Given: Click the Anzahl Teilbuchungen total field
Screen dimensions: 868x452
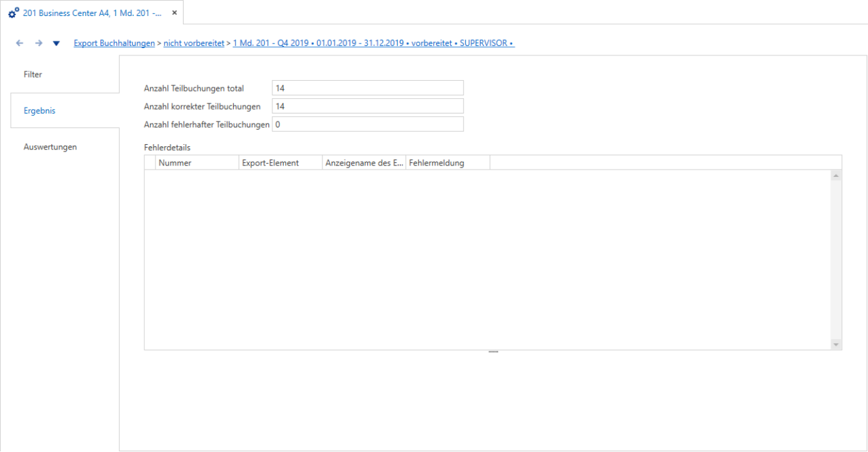Looking at the screenshot, I should pos(368,88).
